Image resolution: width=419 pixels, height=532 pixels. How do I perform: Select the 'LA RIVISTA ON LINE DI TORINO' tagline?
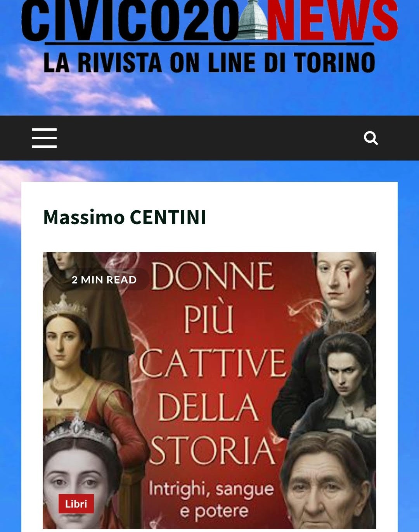209,62
